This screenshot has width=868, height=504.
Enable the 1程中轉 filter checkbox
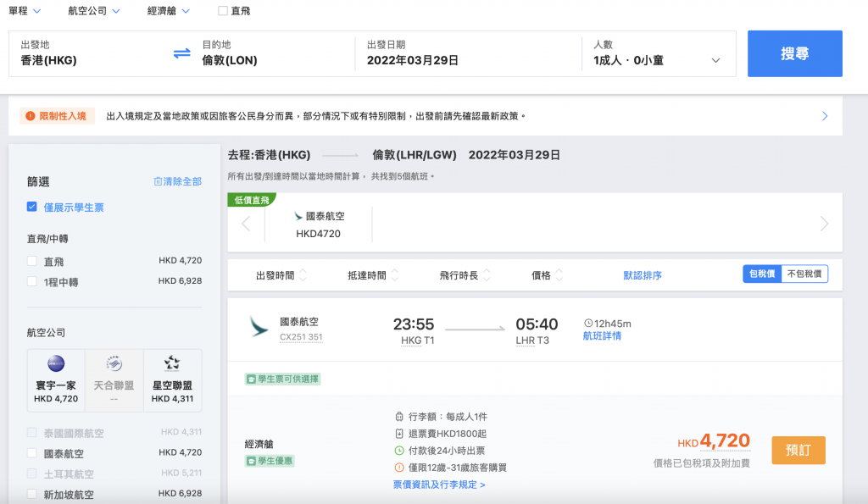32,282
